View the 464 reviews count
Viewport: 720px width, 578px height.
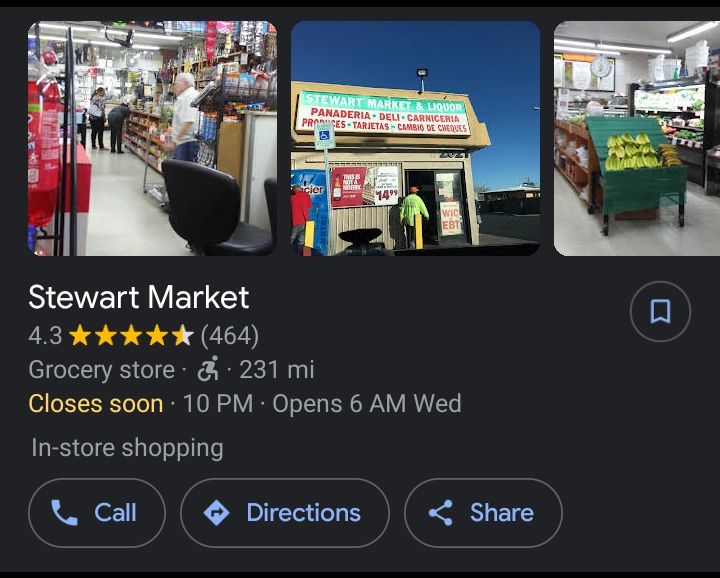click(x=230, y=336)
